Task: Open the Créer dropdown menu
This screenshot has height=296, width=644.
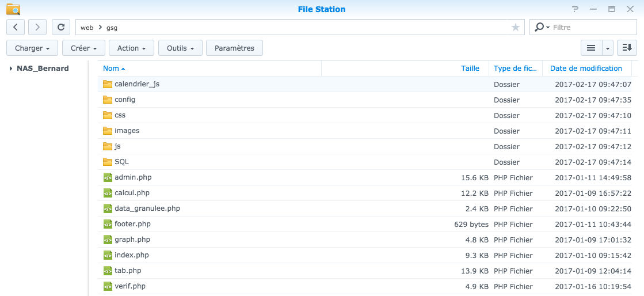Action: (x=84, y=48)
